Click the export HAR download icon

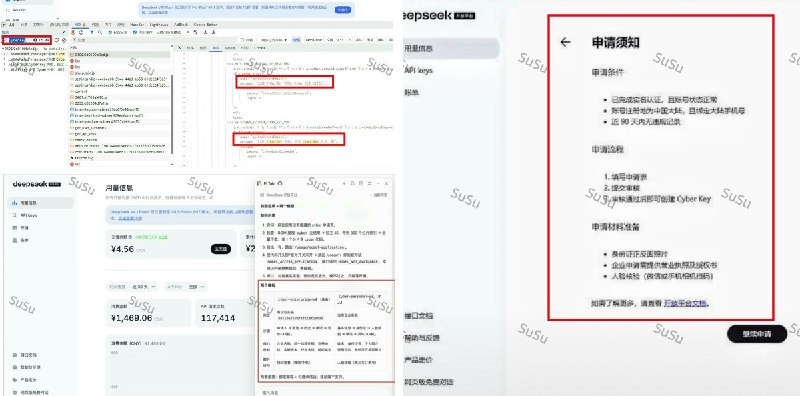(x=214, y=33)
